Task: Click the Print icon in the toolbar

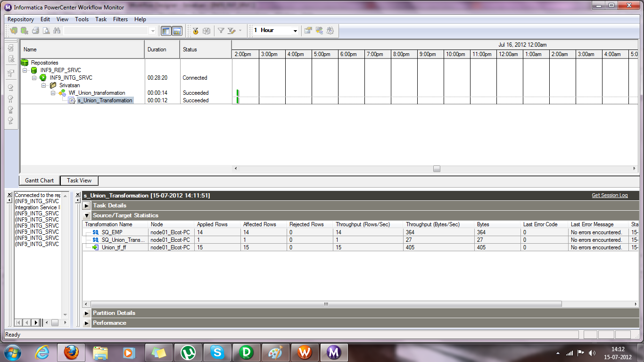Action: (x=35, y=30)
